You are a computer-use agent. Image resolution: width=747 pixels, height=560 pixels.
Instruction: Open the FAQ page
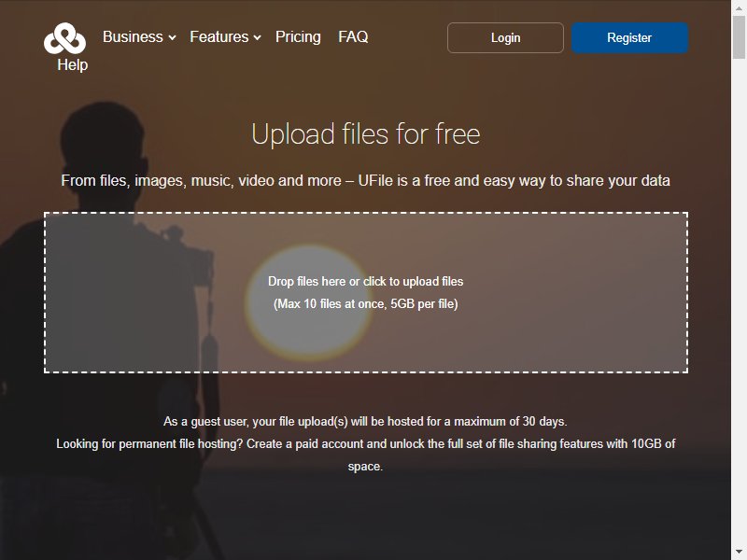353,36
